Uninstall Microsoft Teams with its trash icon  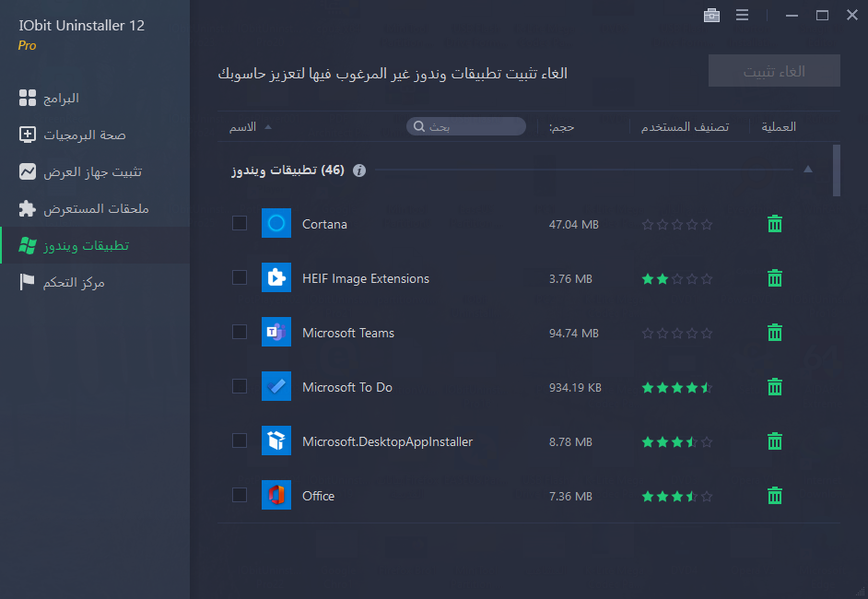tap(774, 332)
